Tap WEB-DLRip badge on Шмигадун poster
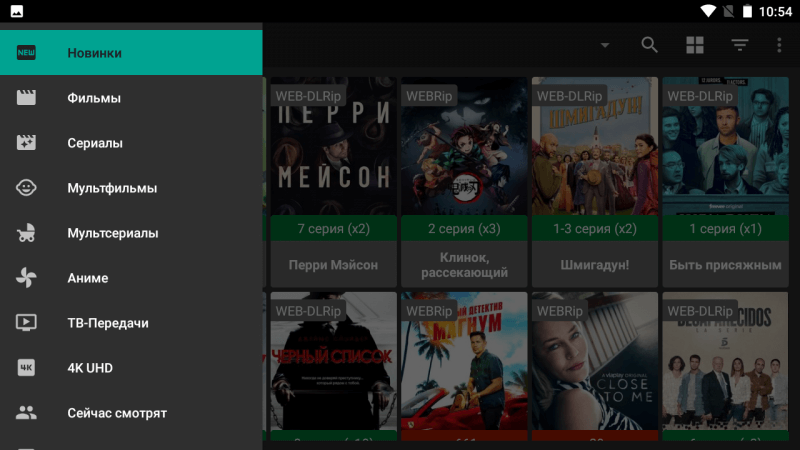The width and height of the screenshot is (800, 450). coord(569,95)
